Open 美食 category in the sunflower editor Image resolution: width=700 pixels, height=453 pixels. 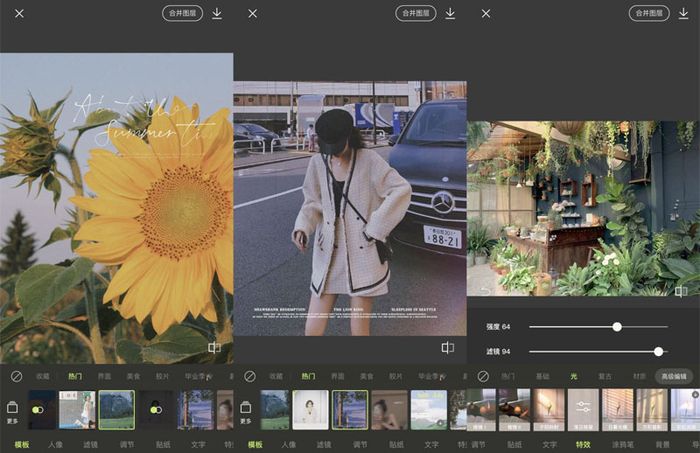pos(133,376)
